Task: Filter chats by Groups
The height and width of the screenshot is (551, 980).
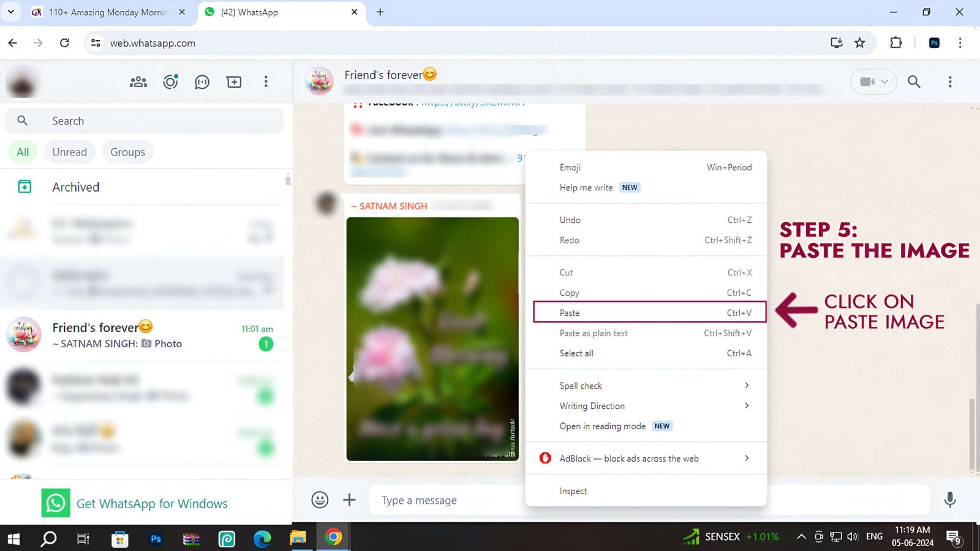Action: click(127, 152)
